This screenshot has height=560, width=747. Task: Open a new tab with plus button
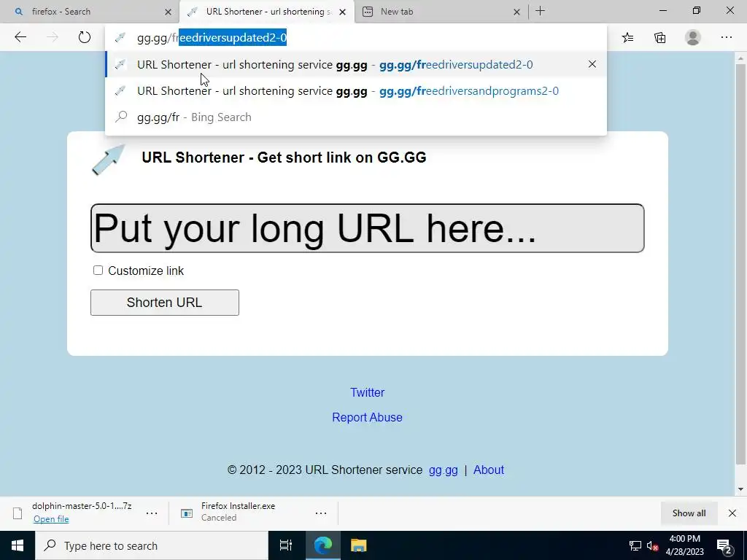click(x=541, y=11)
